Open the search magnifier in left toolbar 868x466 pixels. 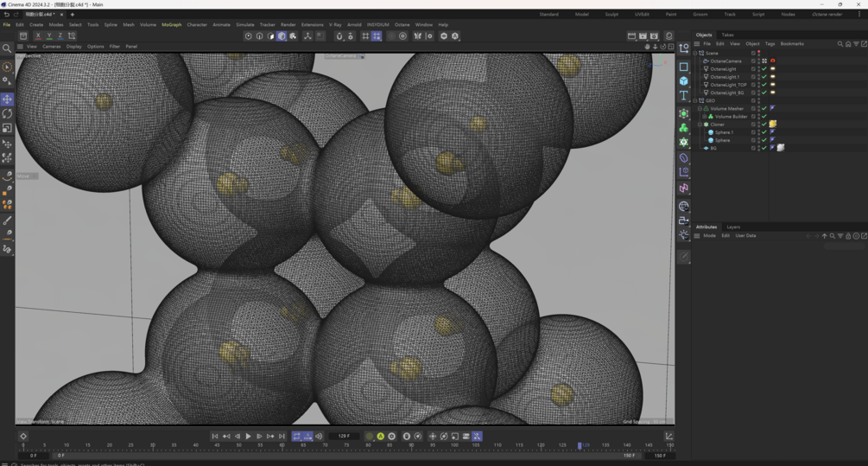pyautogui.click(x=7, y=48)
